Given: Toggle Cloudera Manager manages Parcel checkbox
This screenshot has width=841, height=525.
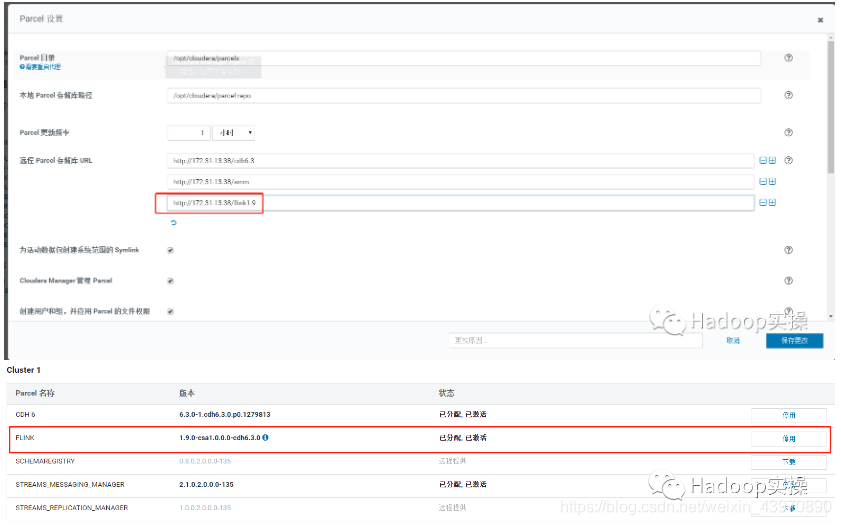Looking at the screenshot, I should pyautogui.click(x=171, y=281).
